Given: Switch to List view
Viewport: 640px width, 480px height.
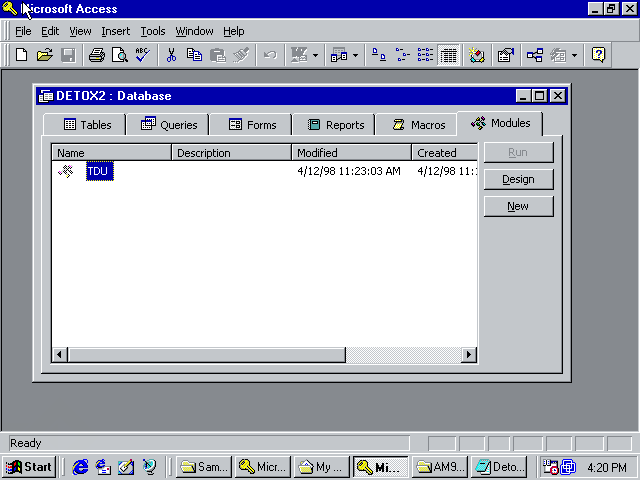Looking at the screenshot, I should tap(425, 55).
